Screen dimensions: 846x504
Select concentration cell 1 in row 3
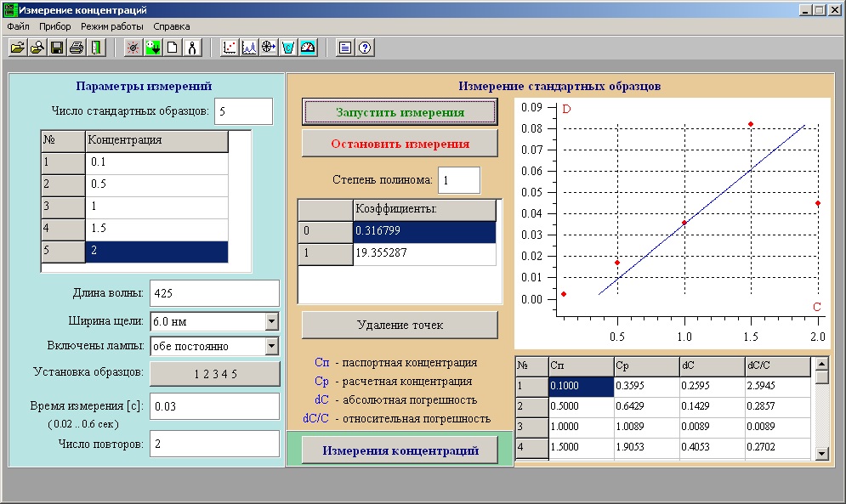point(156,207)
